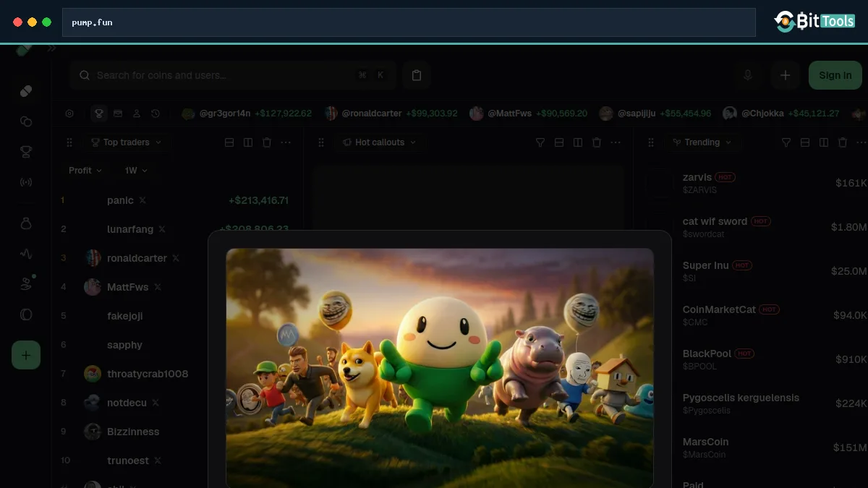868x488 pixels.
Task: Click the cartoon mascots banner image
Action: click(x=440, y=368)
